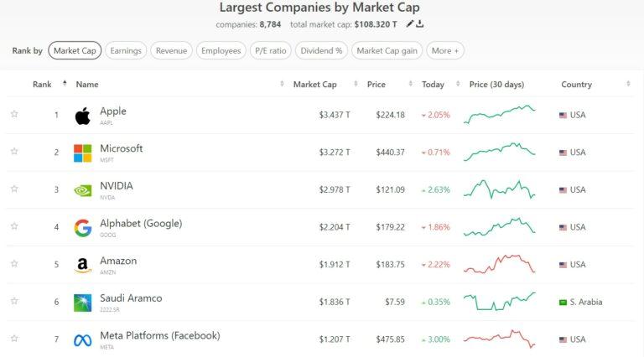Image resolution: width=644 pixels, height=357 pixels.
Task: Expand the More + ranking options
Action: pyautogui.click(x=444, y=50)
